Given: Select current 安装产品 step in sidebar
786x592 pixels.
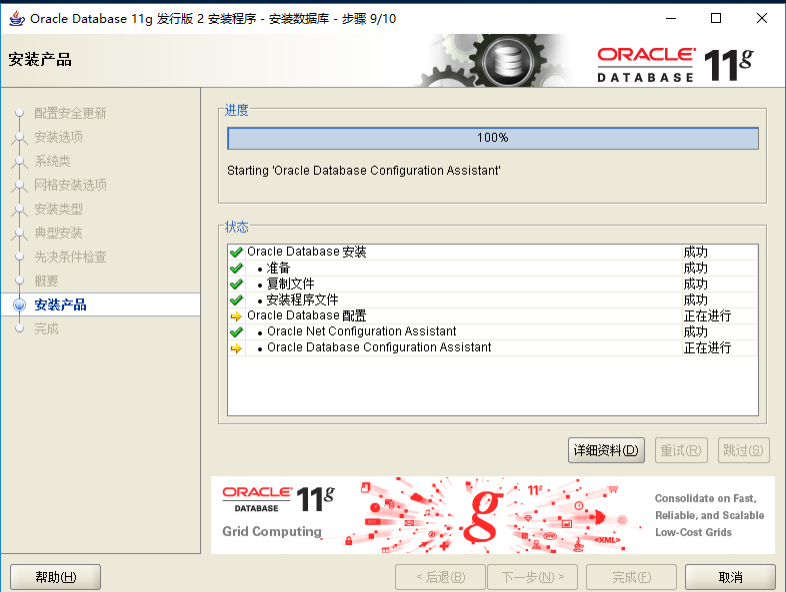Looking at the screenshot, I should 60,305.
